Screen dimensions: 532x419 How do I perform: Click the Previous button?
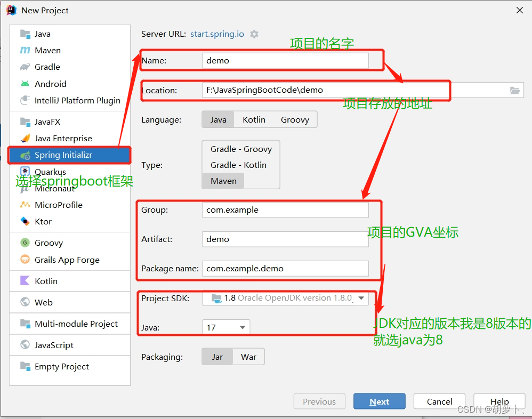[319, 401]
